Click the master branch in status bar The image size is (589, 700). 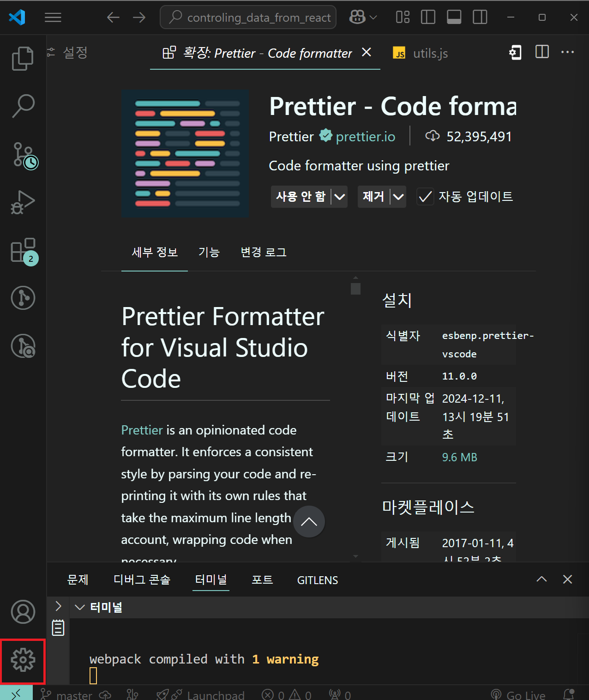67,694
